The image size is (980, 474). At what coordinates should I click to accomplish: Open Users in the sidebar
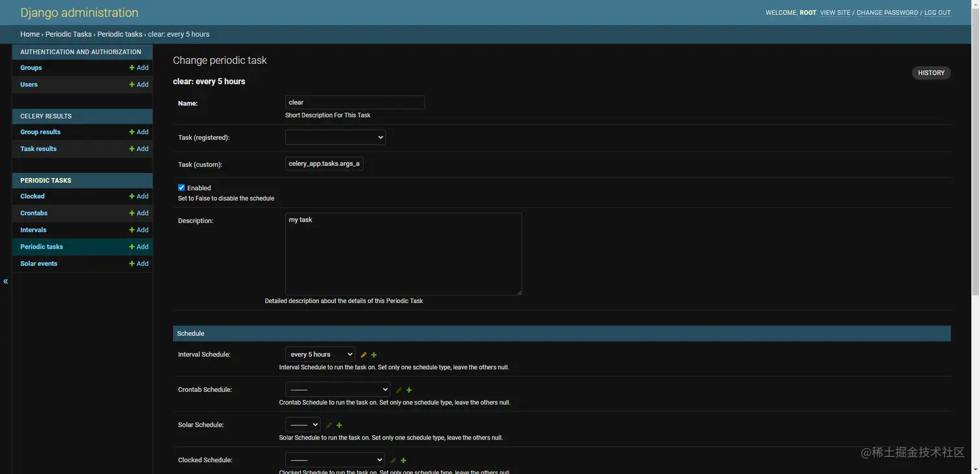click(29, 84)
